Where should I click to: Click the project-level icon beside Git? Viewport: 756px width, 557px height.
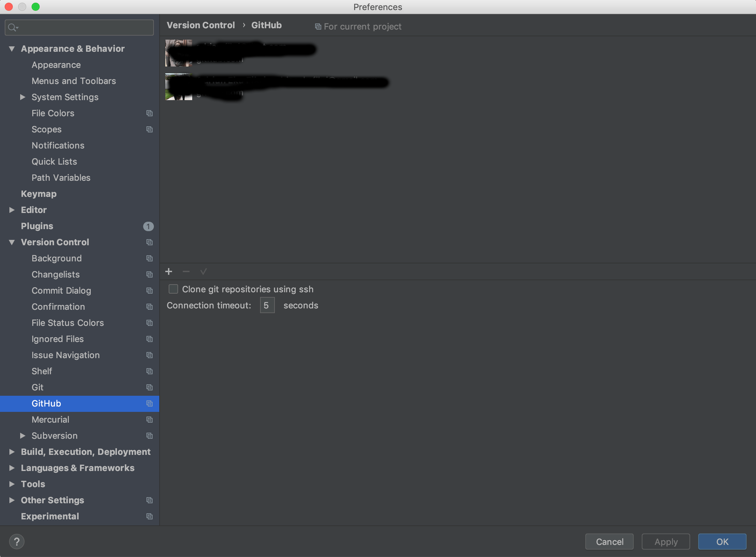(150, 387)
